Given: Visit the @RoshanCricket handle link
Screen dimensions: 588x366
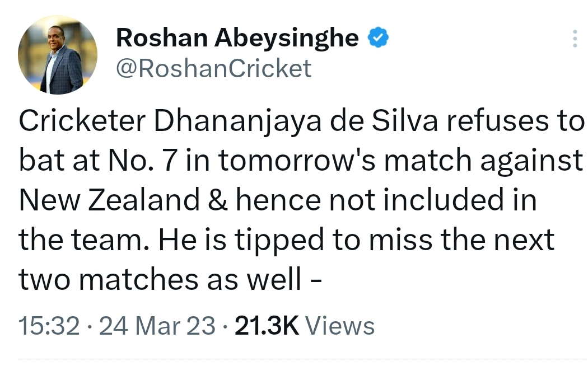Looking at the screenshot, I should pos(214,68).
